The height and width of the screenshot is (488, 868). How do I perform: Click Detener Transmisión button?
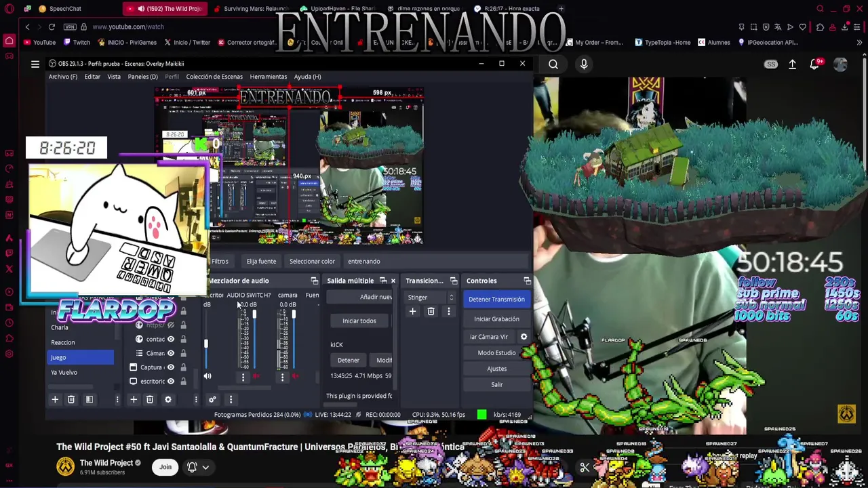[x=496, y=299]
